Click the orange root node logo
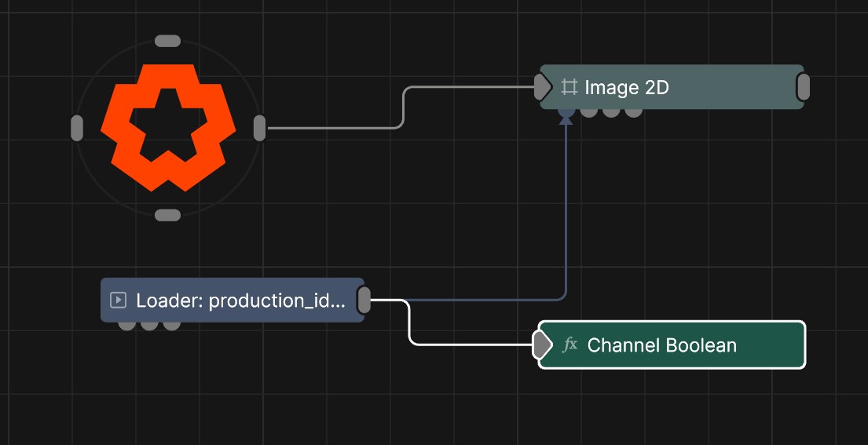 (168, 127)
